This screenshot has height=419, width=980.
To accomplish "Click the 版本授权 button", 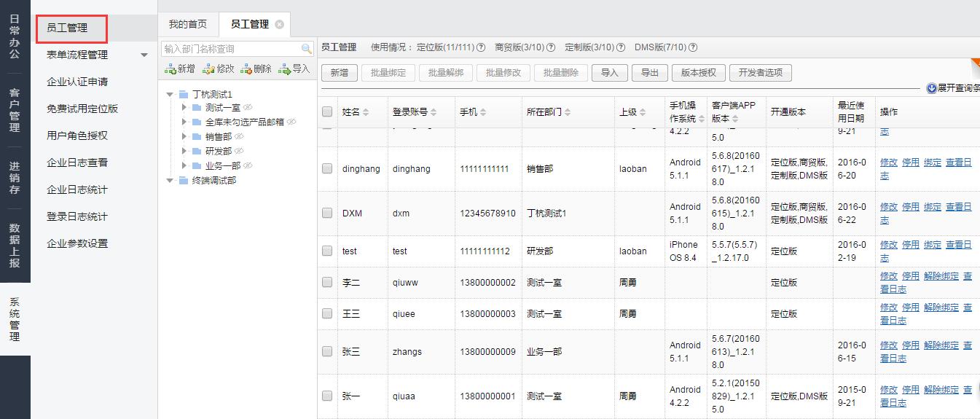I will 698,73.
